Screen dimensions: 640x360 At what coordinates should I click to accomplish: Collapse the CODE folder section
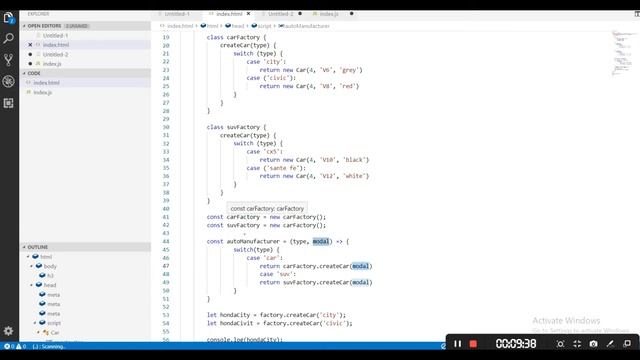point(24,73)
